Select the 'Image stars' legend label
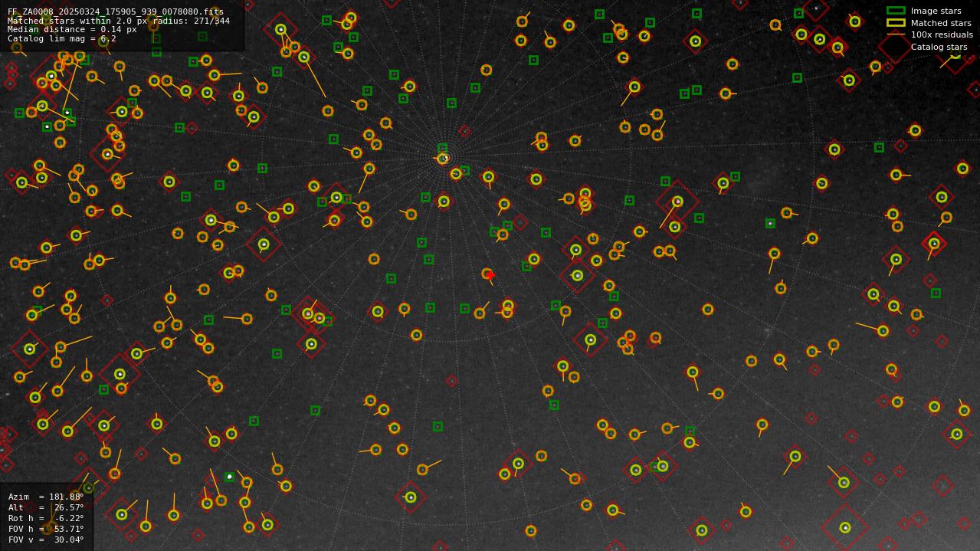 (936, 11)
